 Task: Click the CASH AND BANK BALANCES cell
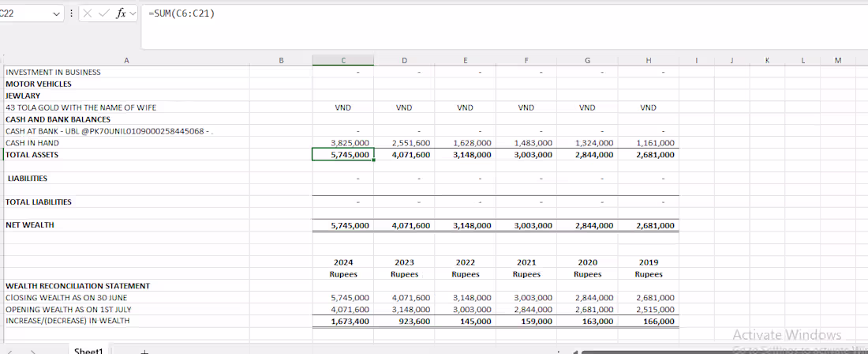127,119
